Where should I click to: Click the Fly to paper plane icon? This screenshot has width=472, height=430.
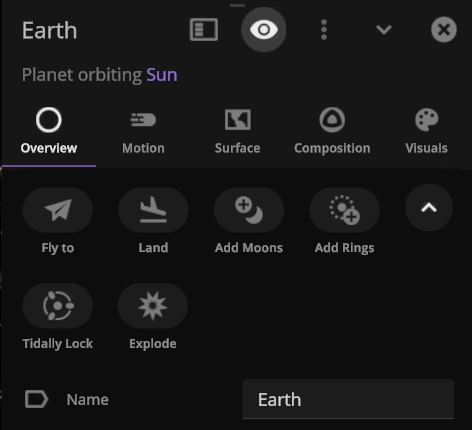point(58,210)
